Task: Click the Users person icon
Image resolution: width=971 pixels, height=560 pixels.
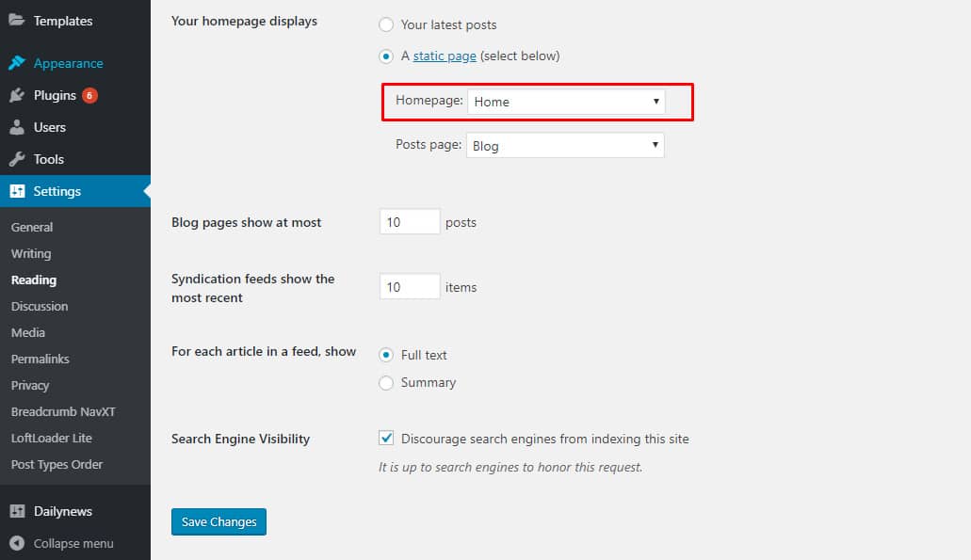Action: 17,127
